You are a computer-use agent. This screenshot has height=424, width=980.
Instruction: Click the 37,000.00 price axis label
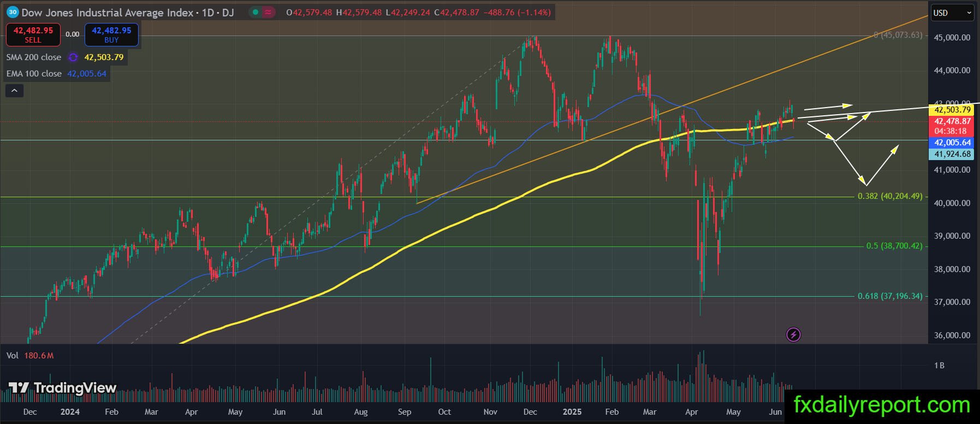coord(952,302)
